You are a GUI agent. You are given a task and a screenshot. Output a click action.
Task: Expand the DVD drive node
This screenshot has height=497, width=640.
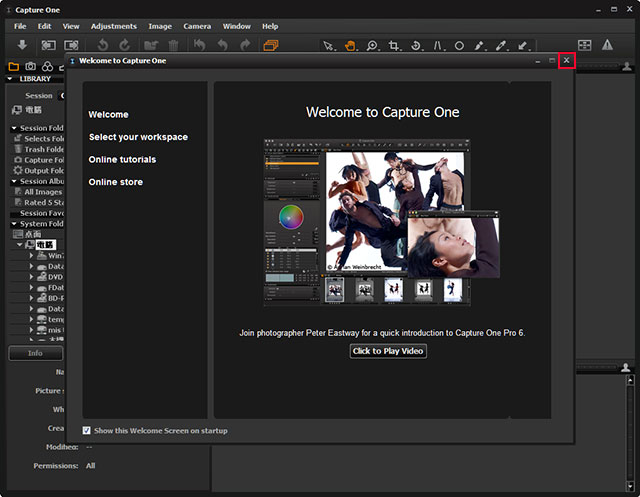(31, 277)
